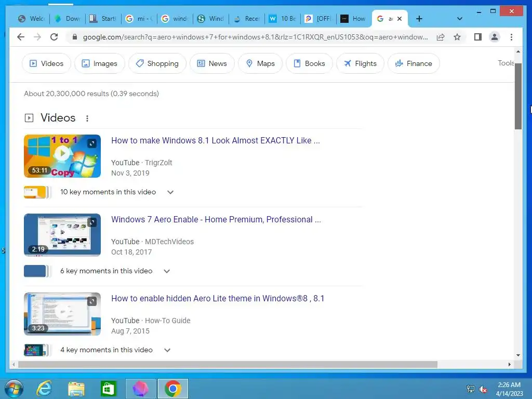Open the 2:19 video thumbnail
532x399 pixels.
[x=62, y=235]
